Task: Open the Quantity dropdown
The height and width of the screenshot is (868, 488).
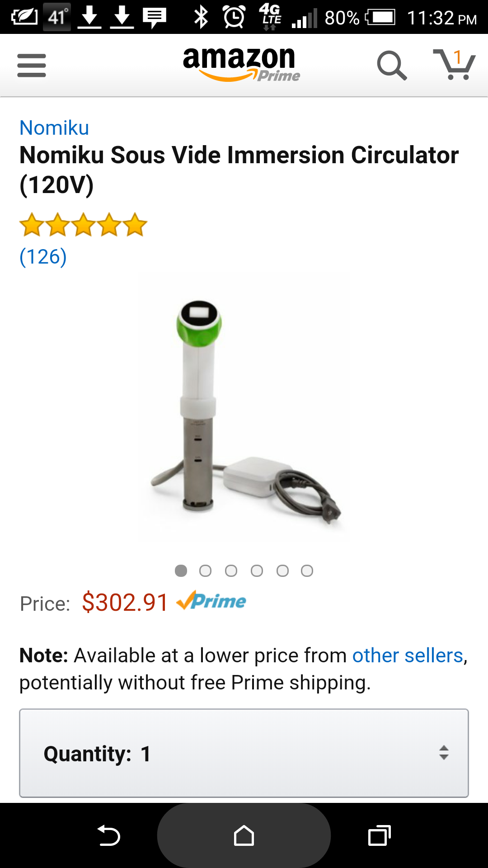Action: (x=244, y=753)
